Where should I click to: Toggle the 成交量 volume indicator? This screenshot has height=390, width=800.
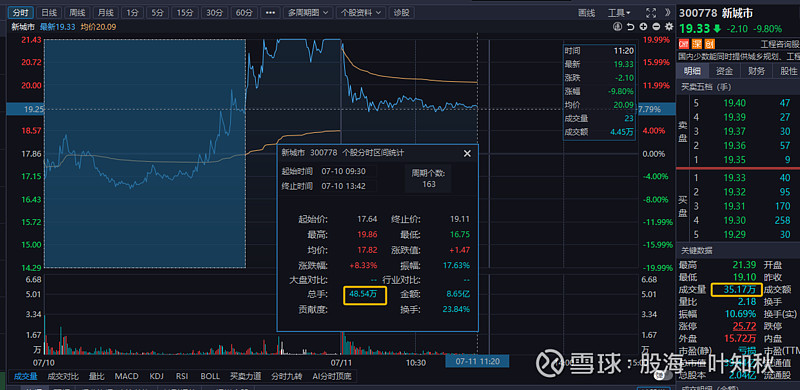[x=26, y=376]
